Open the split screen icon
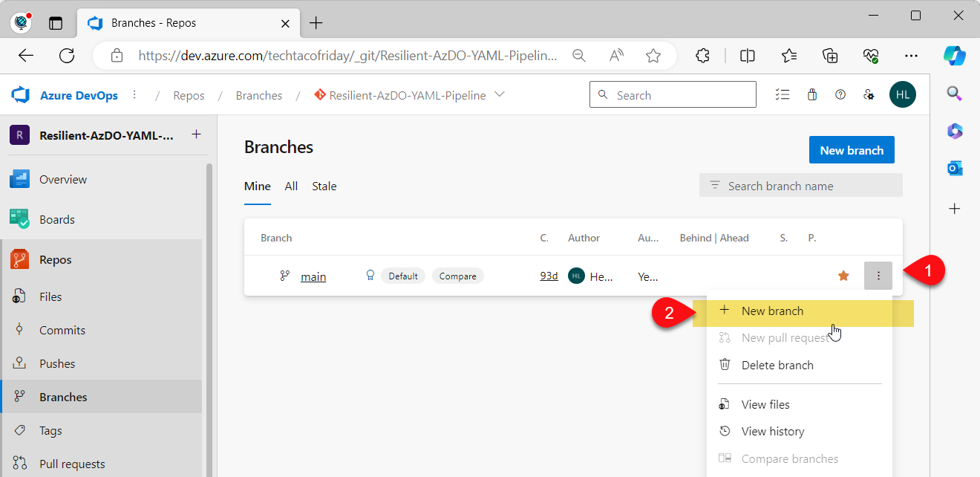 point(748,56)
